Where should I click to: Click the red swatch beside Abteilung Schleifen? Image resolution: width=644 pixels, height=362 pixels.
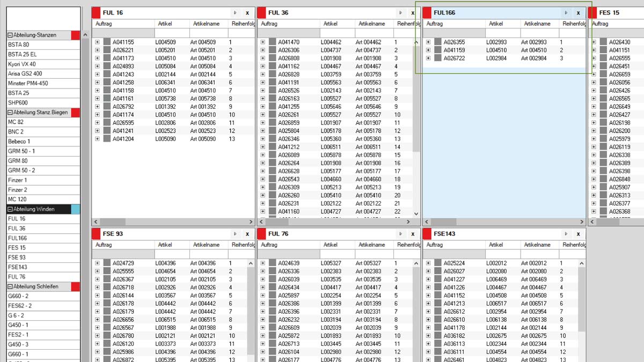tap(75, 286)
